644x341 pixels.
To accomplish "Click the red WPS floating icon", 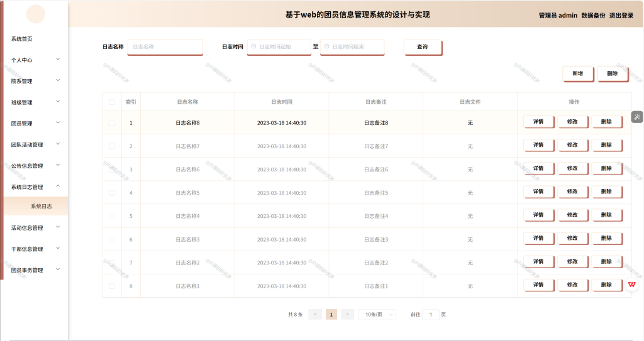I will pos(631,284).
